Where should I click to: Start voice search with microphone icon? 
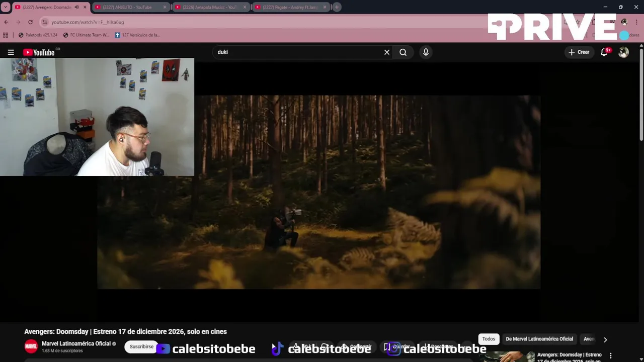tap(426, 52)
